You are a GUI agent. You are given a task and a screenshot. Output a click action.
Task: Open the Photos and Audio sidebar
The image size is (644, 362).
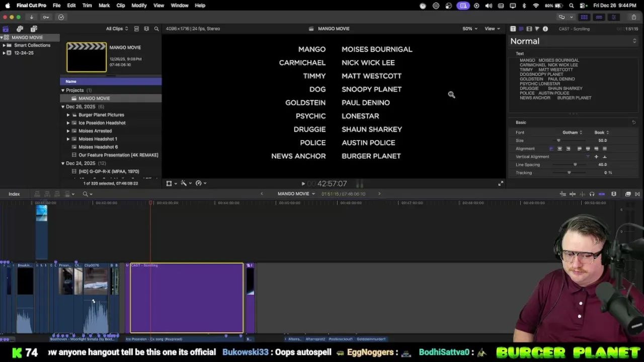click(20, 29)
